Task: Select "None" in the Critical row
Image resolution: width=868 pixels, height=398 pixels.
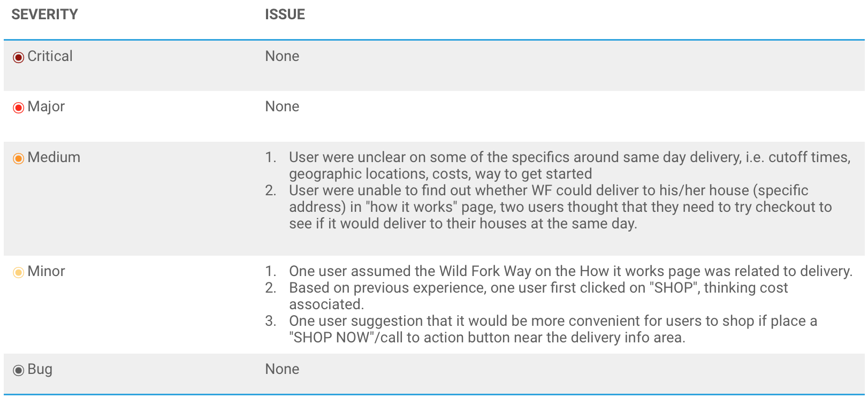Action: (282, 56)
